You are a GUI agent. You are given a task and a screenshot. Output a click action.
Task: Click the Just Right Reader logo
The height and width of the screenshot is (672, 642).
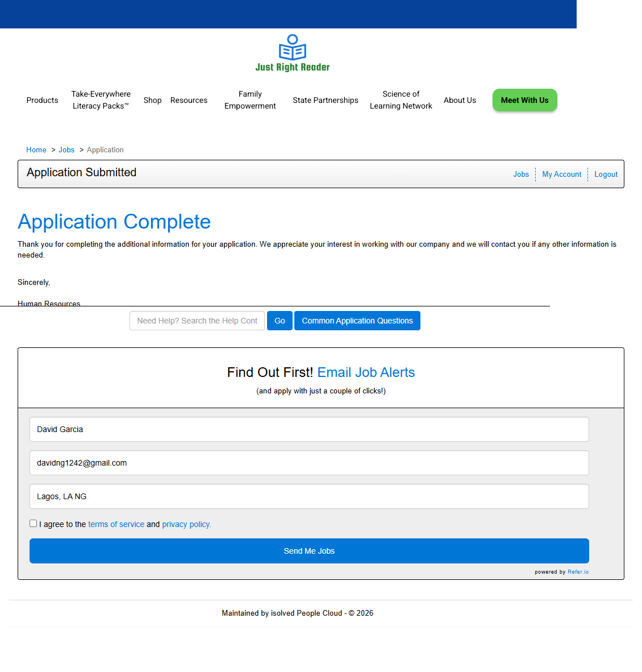(x=292, y=53)
